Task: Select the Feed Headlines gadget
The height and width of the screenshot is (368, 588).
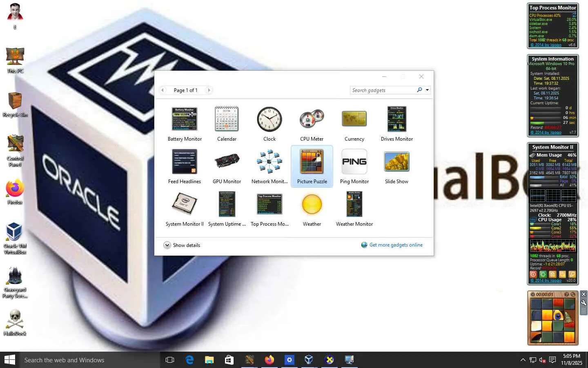Action: (185, 166)
